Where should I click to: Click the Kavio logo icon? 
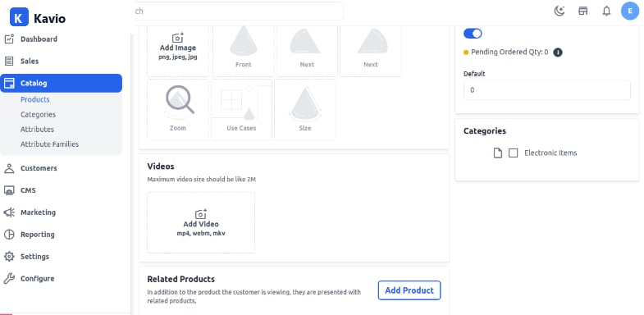tap(19, 17)
